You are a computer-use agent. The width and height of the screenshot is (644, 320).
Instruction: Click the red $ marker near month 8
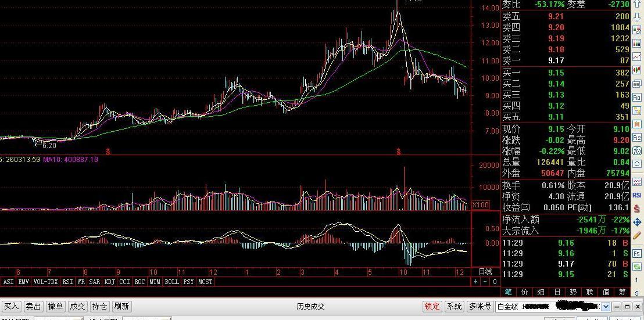point(109,152)
